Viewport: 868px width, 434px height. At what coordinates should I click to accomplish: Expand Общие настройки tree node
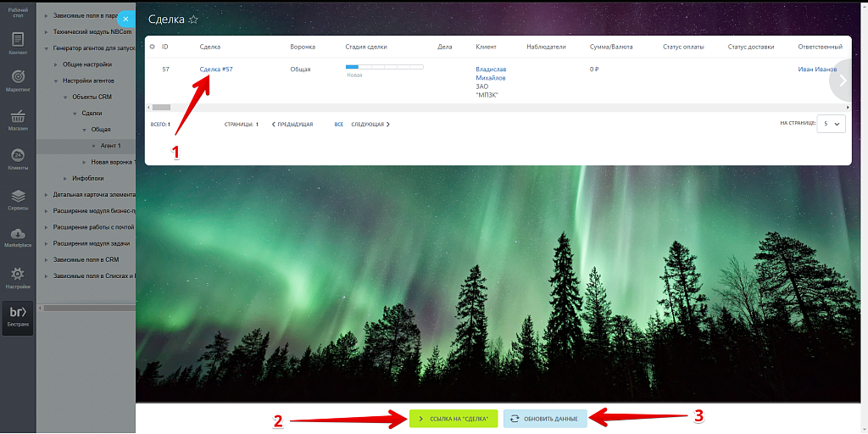(x=55, y=64)
